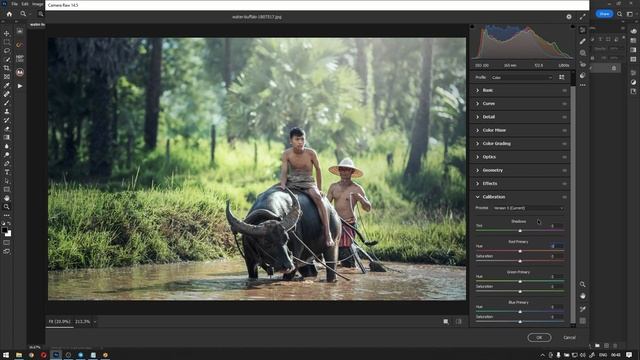Open the Profile dropdown
The height and width of the screenshot is (360, 640).
pos(522,77)
